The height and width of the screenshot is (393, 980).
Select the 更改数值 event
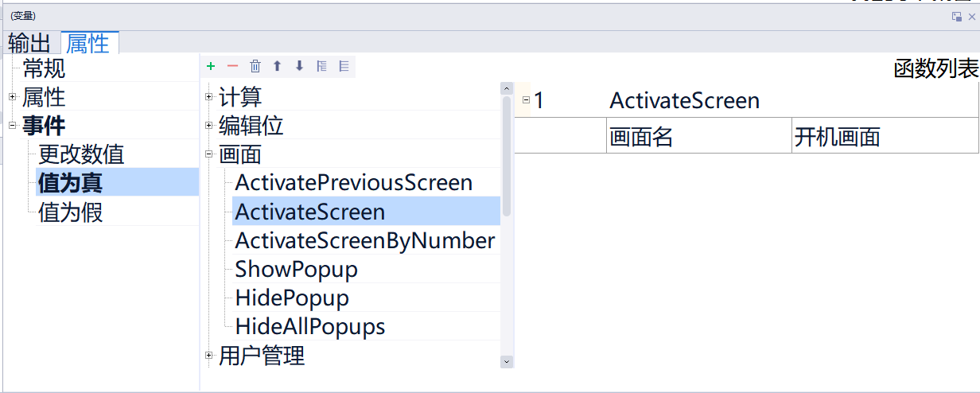click(x=81, y=154)
